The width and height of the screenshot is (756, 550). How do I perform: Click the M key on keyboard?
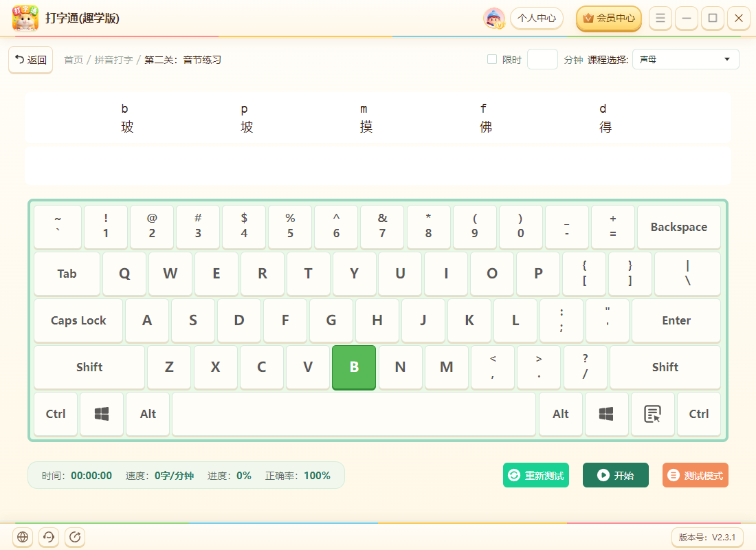point(447,367)
